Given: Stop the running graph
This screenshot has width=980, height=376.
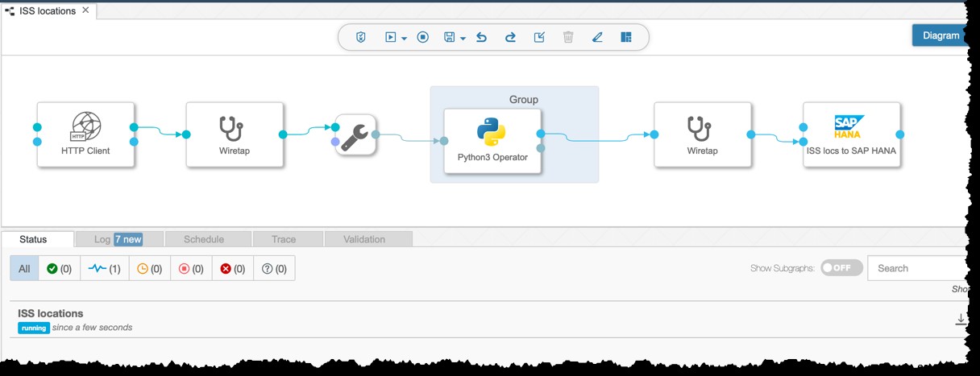Looking at the screenshot, I should [422, 37].
